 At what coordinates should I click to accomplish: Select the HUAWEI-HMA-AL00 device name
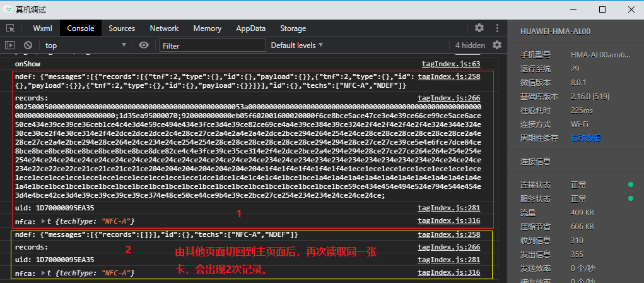pos(555,32)
